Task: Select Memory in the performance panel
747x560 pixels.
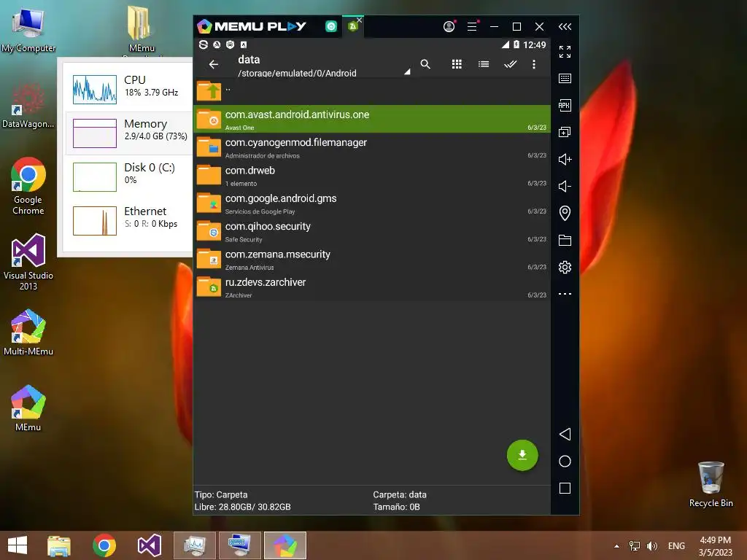Action: pyautogui.click(x=128, y=133)
